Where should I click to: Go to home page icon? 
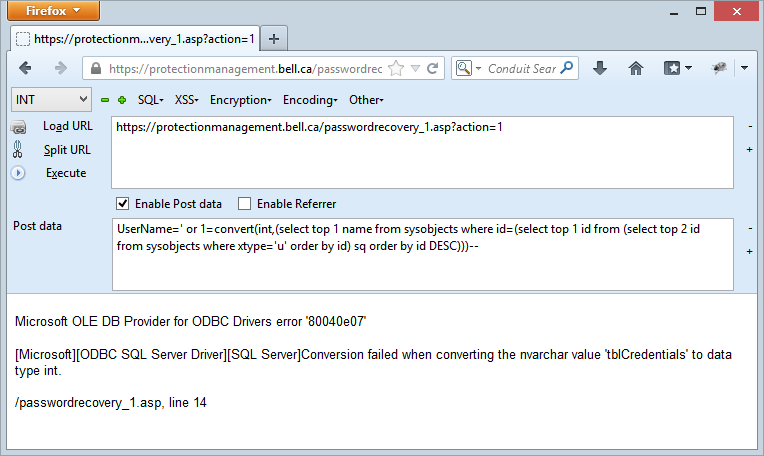point(636,68)
